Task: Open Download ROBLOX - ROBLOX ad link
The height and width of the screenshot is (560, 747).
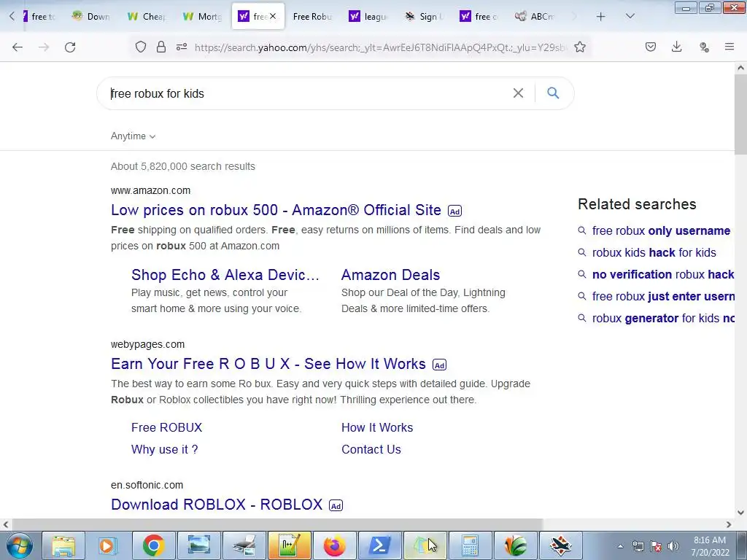Action: point(217,505)
